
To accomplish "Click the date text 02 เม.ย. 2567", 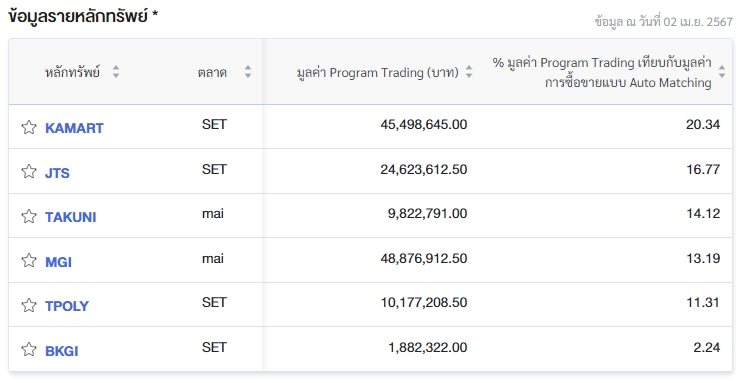I will [x=698, y=22].
